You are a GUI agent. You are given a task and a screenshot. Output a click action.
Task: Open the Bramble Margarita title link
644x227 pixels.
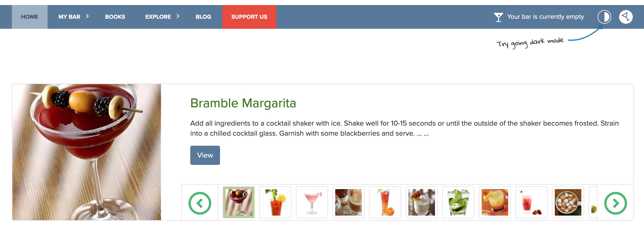tap(243, 103)
